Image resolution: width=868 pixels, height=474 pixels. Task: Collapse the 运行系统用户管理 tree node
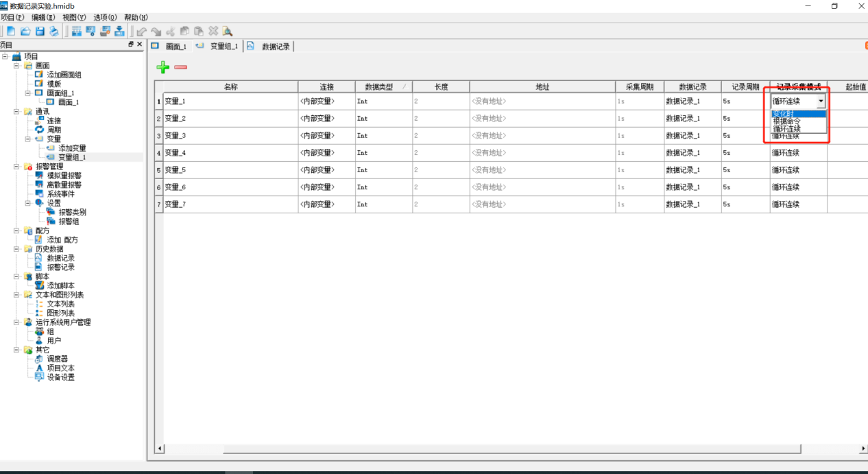16,322
